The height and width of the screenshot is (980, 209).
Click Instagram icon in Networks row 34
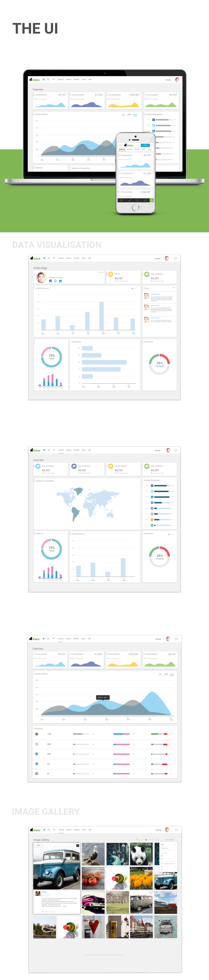tap(37, 774)
